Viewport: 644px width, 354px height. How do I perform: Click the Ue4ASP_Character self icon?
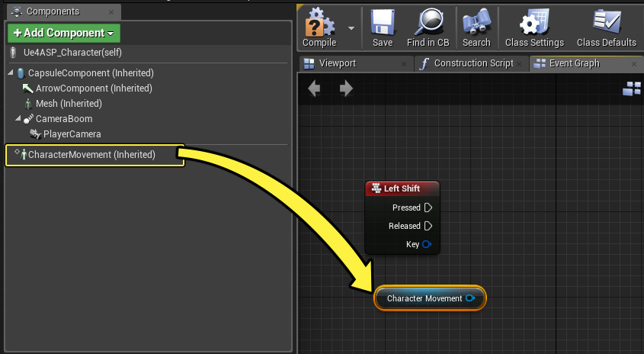pyautogui.click(x=13, y=53)
